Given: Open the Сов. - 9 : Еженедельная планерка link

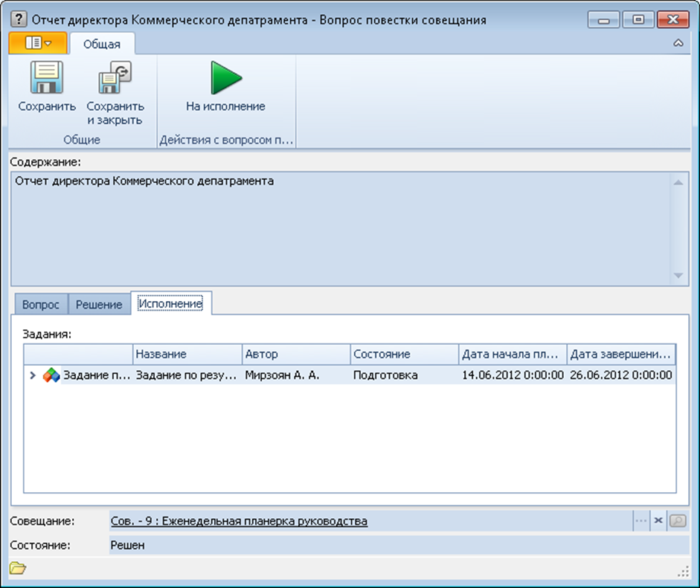Looking at the screenshot, I should pyautogui.click(x=239, y=521).
